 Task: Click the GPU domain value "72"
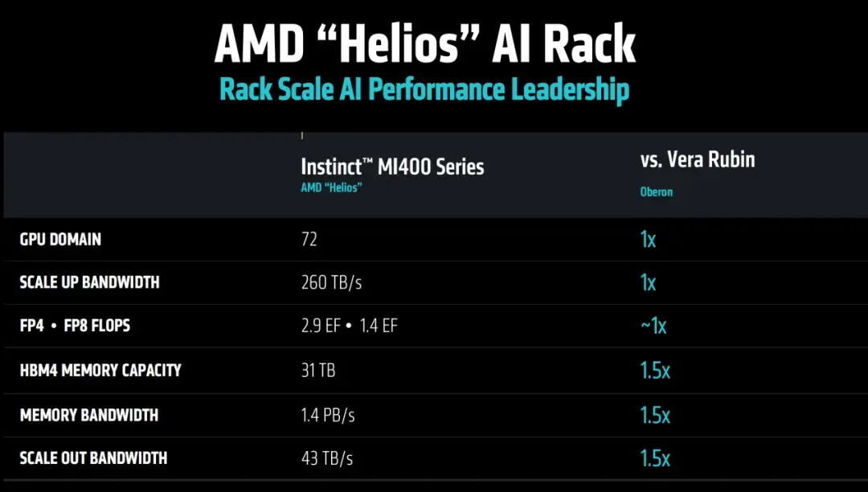tap(309, 240)
